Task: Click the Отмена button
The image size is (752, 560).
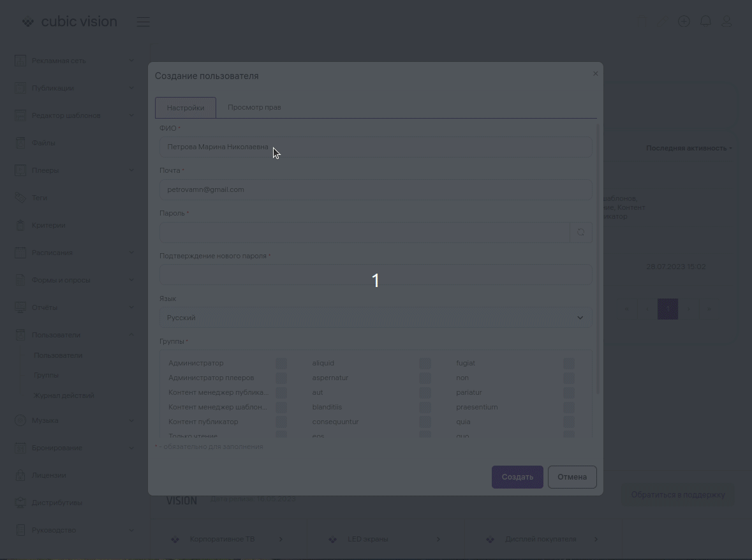Action: (x=571, y=477)
